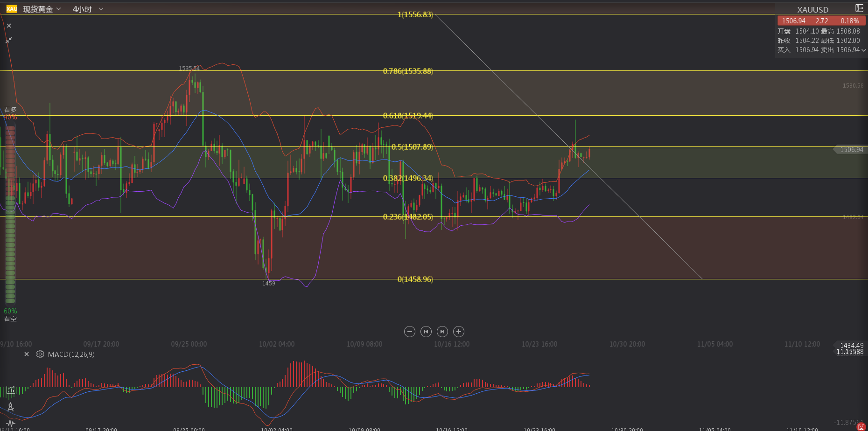This screenshot has width=868, height=431.
Task: Click the bullish-bearish sentiment gauge bar
Action: pos(10,215)
